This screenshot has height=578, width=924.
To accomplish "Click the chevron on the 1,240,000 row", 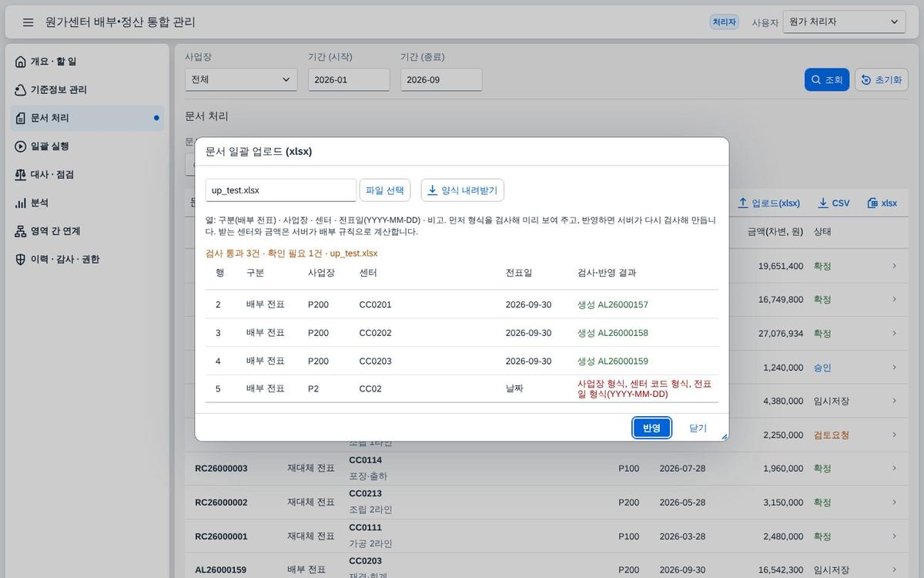I will pos(894,368).
